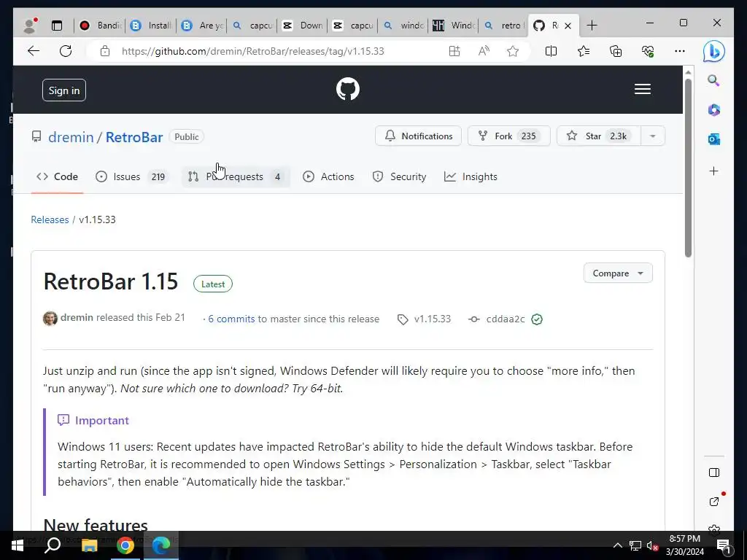This screenshot has width=747, height=560.
Task: Click dremin's avatar next to release info
Action: tap(50, 318)
